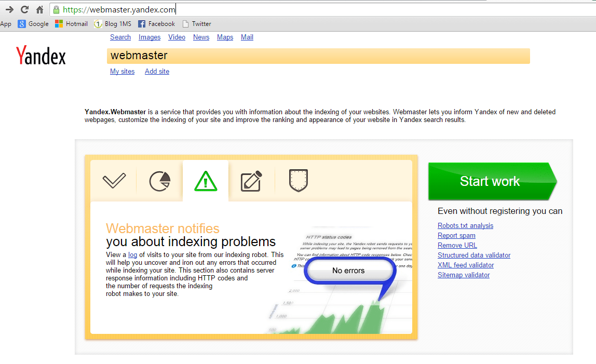Screen dimensions: 596x364
Task: Click the Sitemap validator link
Action: (x=464, y=275)
